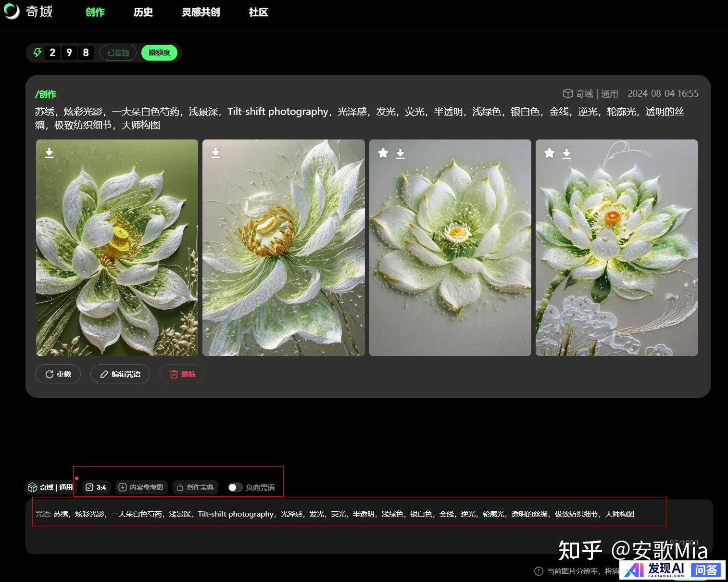728x582 pixels.
Task: Click star icon on third image
Action: (x=383, y=153)
